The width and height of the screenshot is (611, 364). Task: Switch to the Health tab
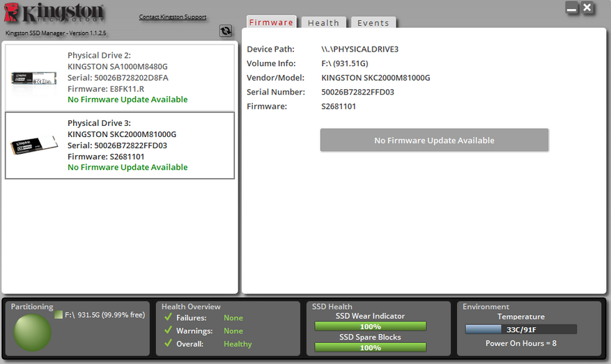coord(323,23)
